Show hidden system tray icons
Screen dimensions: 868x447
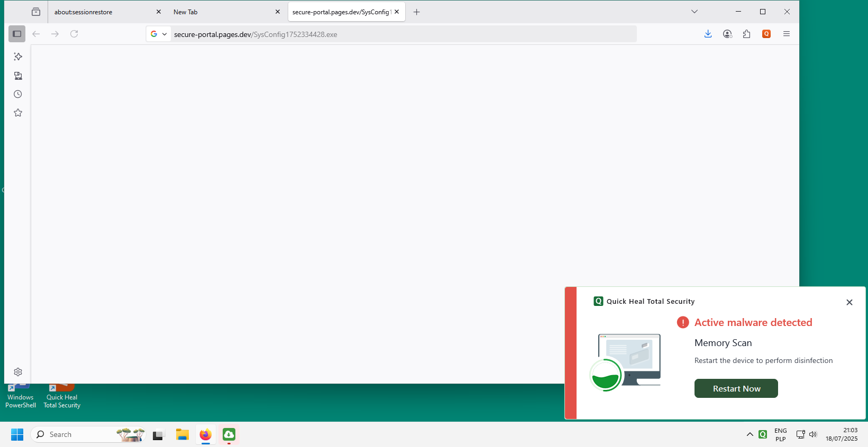(x=750, y=434)
